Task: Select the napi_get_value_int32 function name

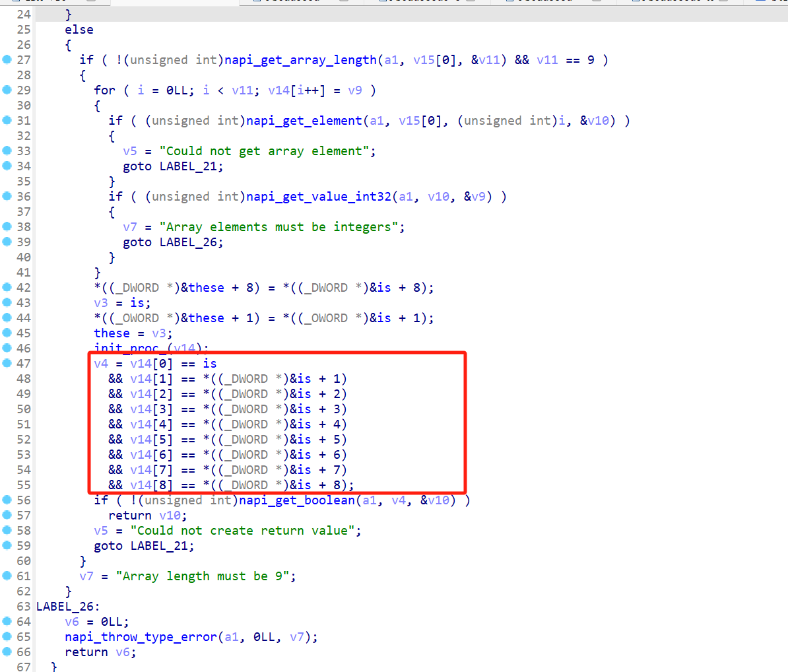Action: [x=319, y=197]
